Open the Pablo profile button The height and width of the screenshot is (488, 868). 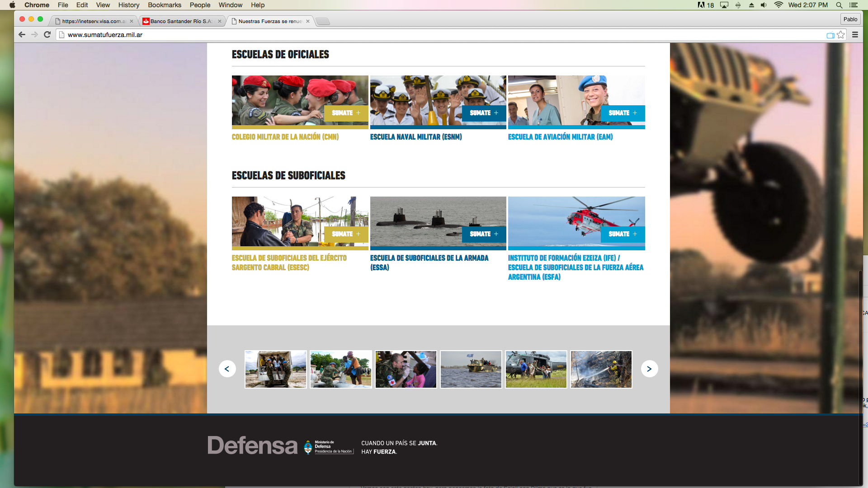click(850, 19)
